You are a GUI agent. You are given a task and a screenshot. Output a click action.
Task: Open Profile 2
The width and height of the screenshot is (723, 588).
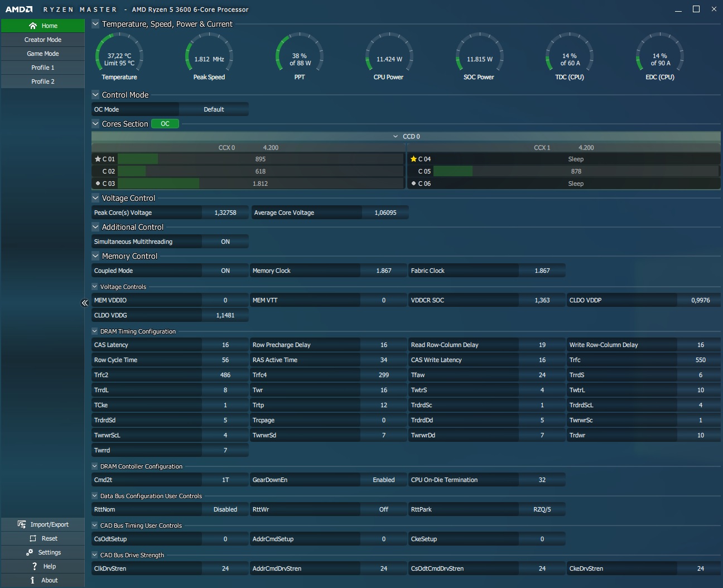click(43, 81)
